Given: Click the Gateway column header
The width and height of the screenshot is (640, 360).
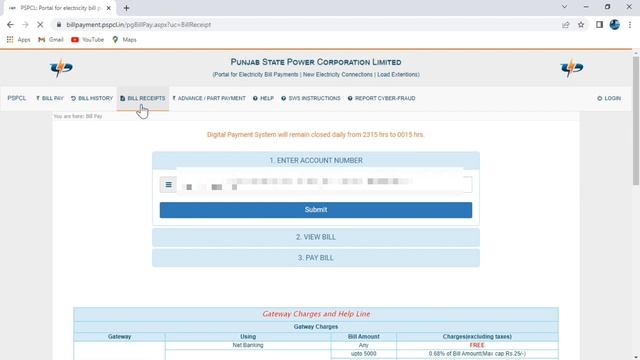Looking at the screenshot, I should (x=119, y=337).
